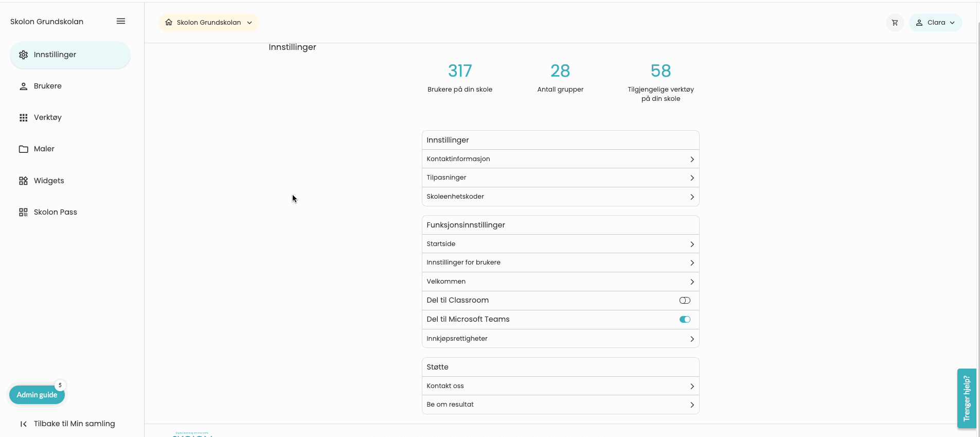Click the 317 users count

tap(460, 71)
